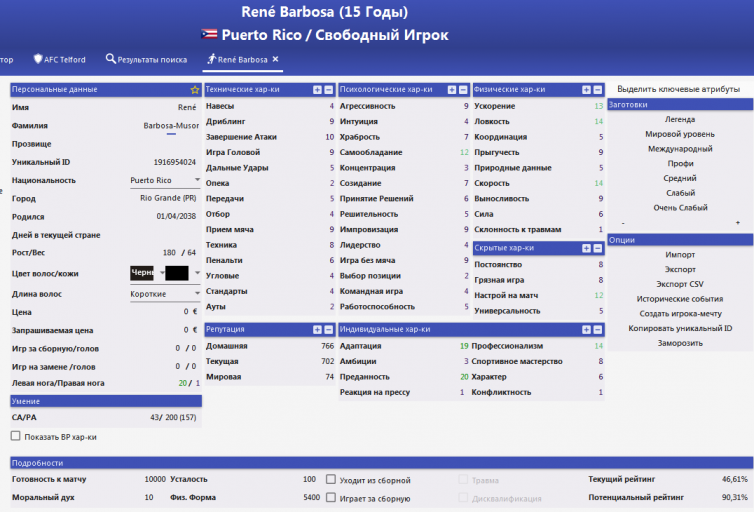Switch to the AFC Telford tab
The height and width of the screenshot is (512, 754).
[x=60, y=60]
